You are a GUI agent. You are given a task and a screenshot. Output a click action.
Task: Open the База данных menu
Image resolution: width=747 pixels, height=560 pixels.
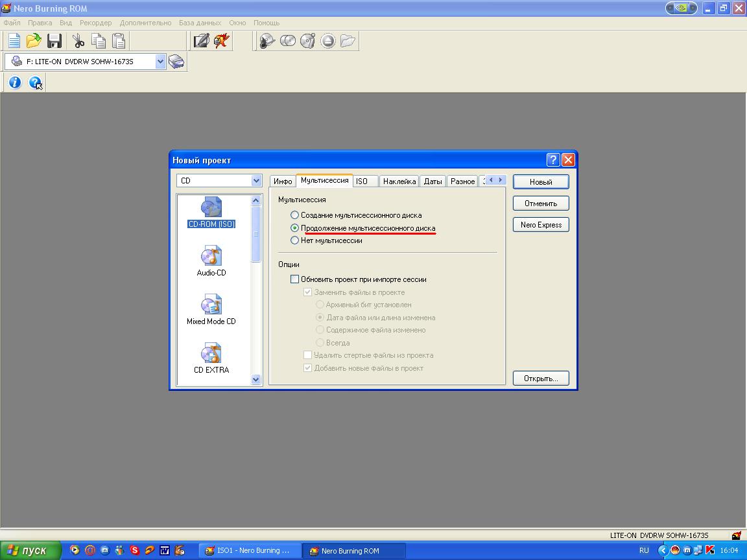[x=200, y=23]
